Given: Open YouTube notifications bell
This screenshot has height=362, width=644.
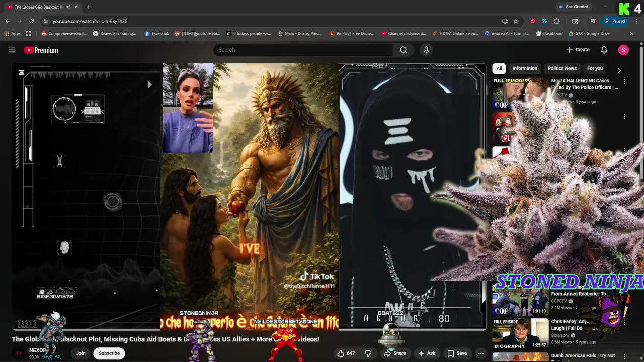Looking at the screenshot, I should point(604,50).
